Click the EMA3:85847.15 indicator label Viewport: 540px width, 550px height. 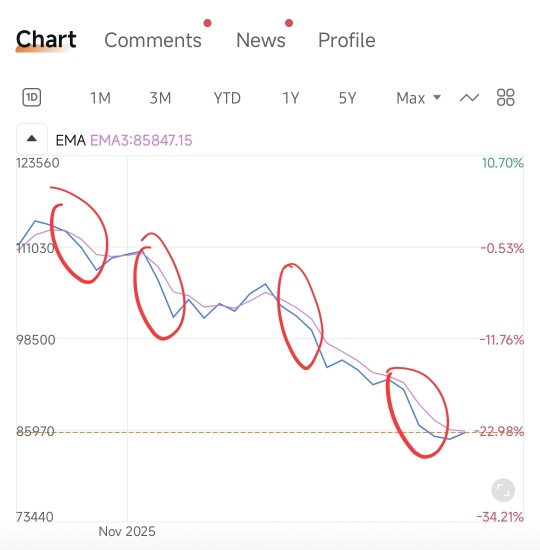(x=141, y=141)
